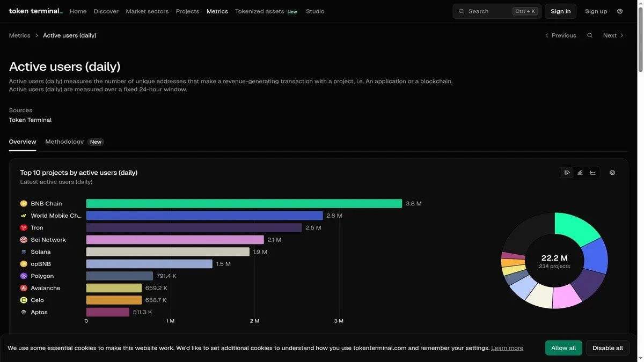
Task: Click the Avalanche label
Action: pos(46,288)
